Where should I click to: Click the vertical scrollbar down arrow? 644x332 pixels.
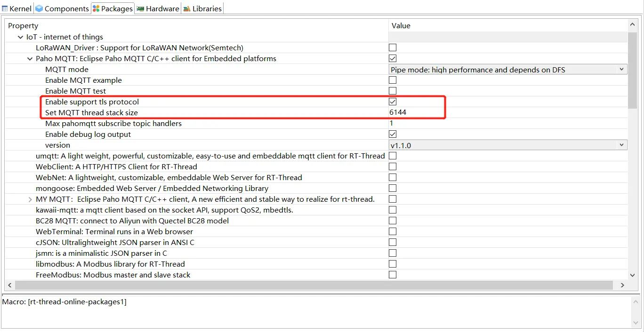[x=633, y=275]
